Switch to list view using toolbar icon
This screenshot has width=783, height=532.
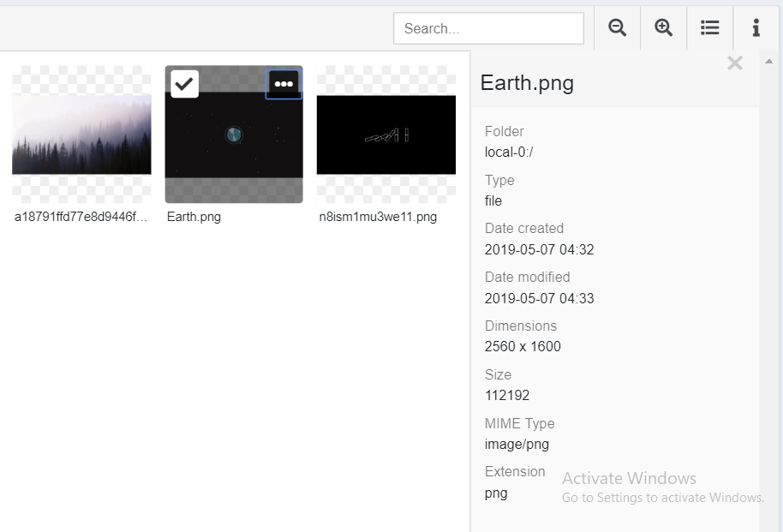709,28
